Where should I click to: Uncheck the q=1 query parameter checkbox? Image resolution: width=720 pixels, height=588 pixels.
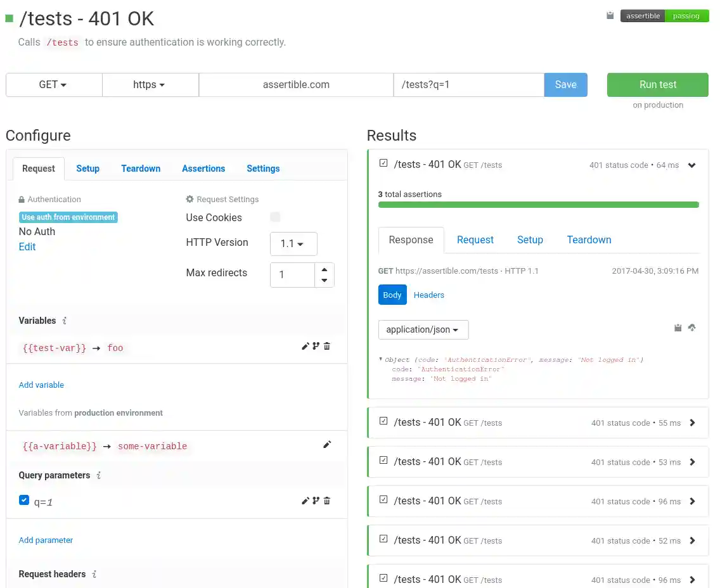[23, 500]
